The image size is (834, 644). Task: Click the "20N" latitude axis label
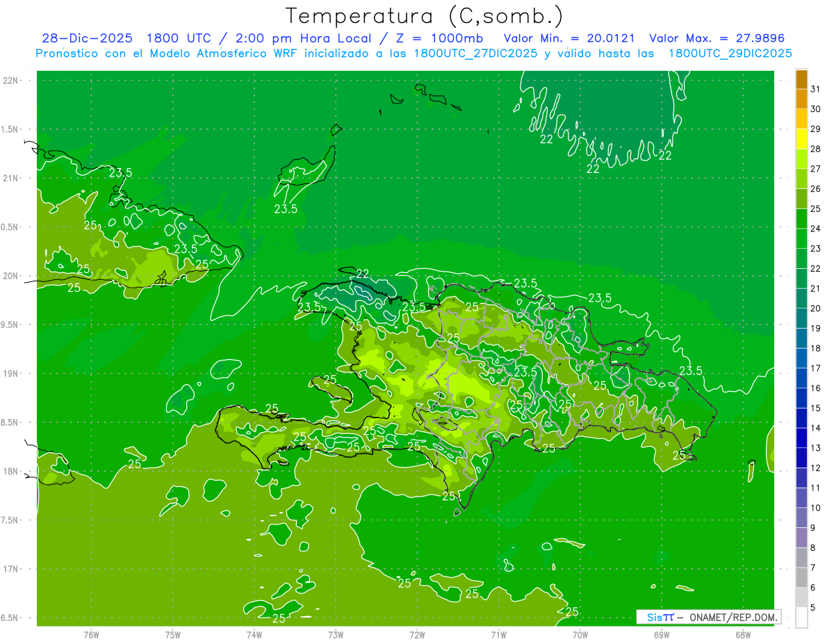point(10,276)
